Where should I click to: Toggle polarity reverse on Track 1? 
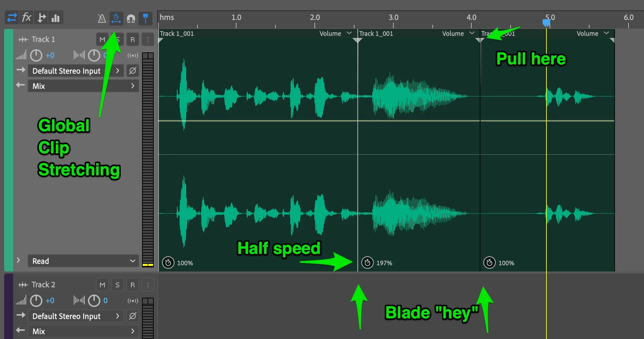coord(133,71)
